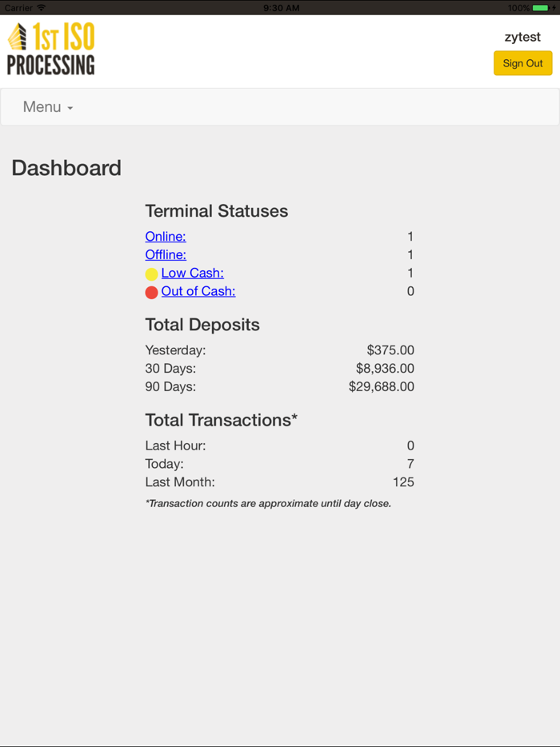Click the Yesterday deposit amount of $375.00
This screenshot has width=560, height=747.
tap(391, 350)
